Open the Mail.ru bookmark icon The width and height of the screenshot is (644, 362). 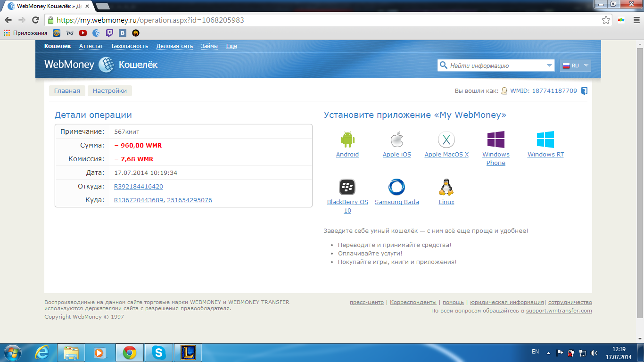pyautogui.click(x=57, y=33)
